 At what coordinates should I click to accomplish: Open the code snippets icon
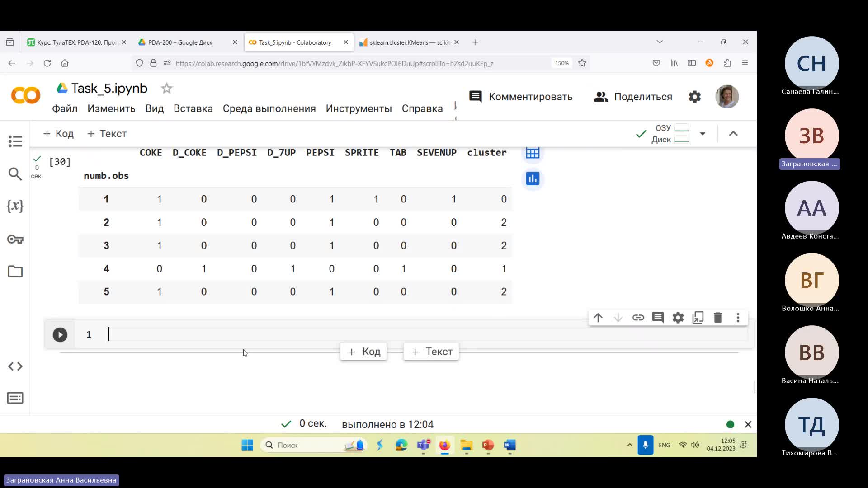click(15, 366)
